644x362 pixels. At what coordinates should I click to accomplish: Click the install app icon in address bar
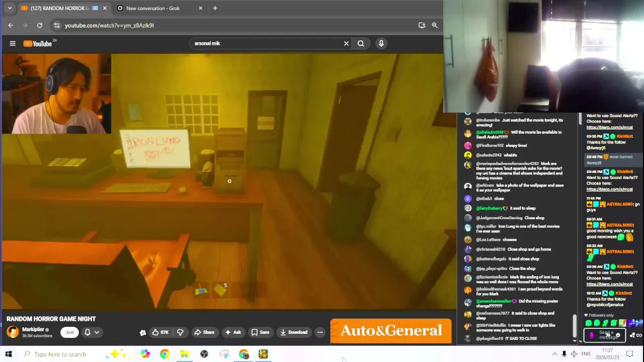click(422, 25)
